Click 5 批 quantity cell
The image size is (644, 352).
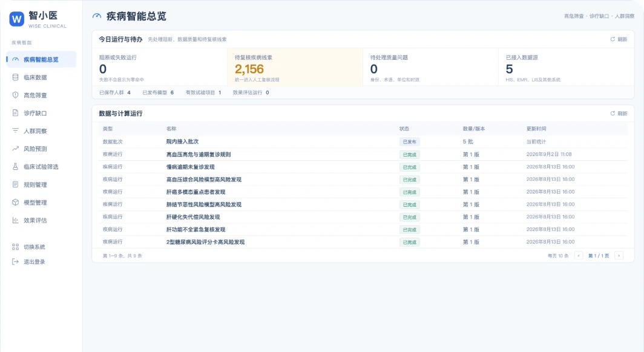click(x=468, y=142)
